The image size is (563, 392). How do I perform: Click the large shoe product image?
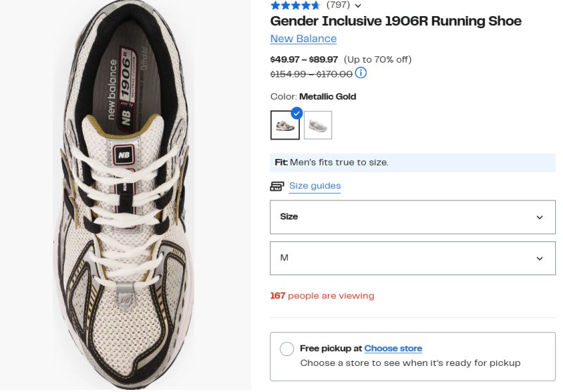[125, 194]
